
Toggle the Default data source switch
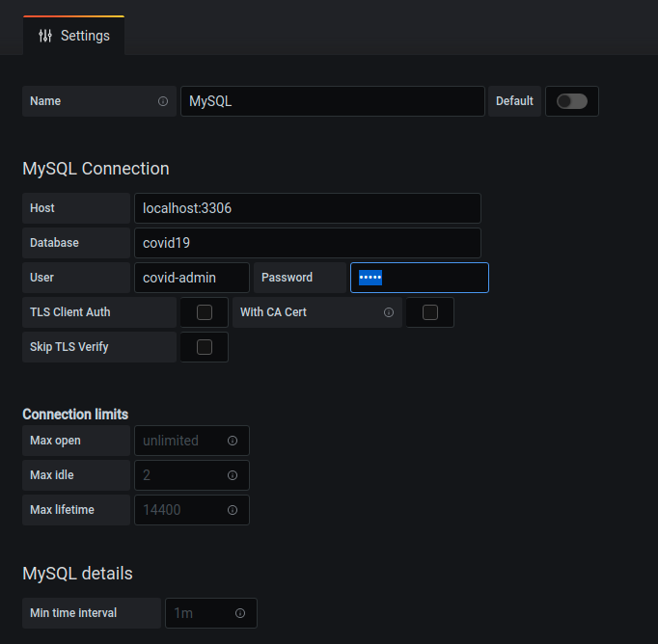tap(571, 101)
